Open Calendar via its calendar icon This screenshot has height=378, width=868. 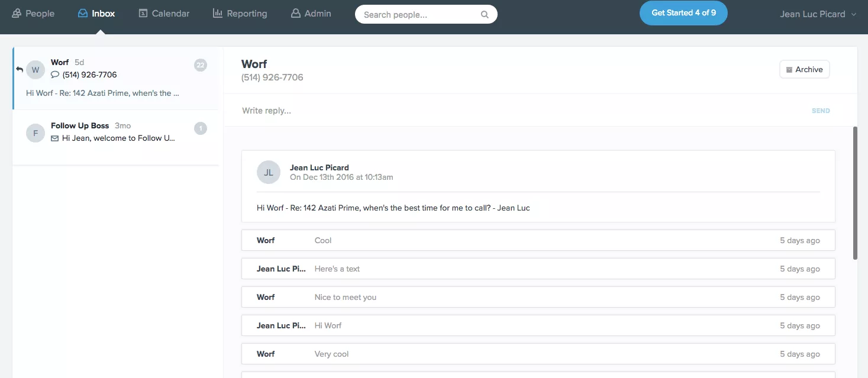coord(143,13)
